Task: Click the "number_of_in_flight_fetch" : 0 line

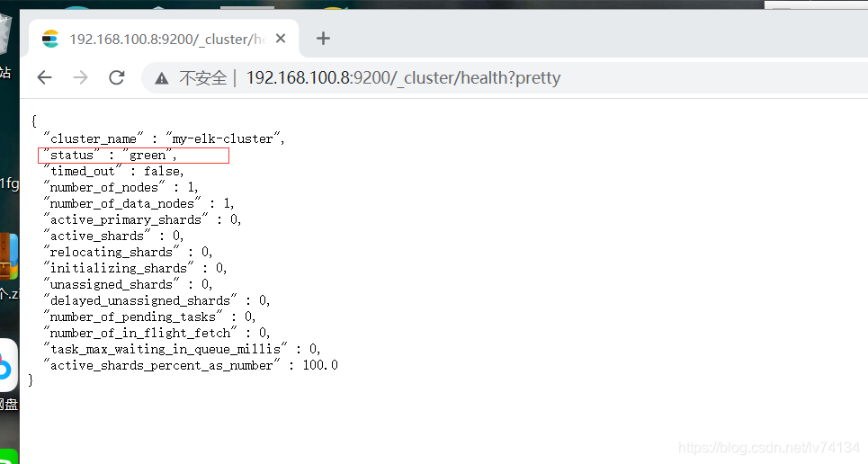Action: coord(157,333)
